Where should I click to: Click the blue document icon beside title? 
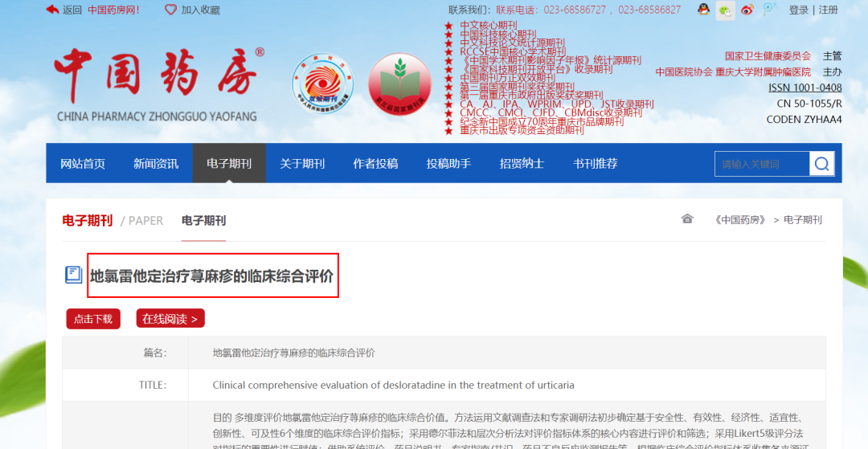pyautogui.click(x=74, y=275)
